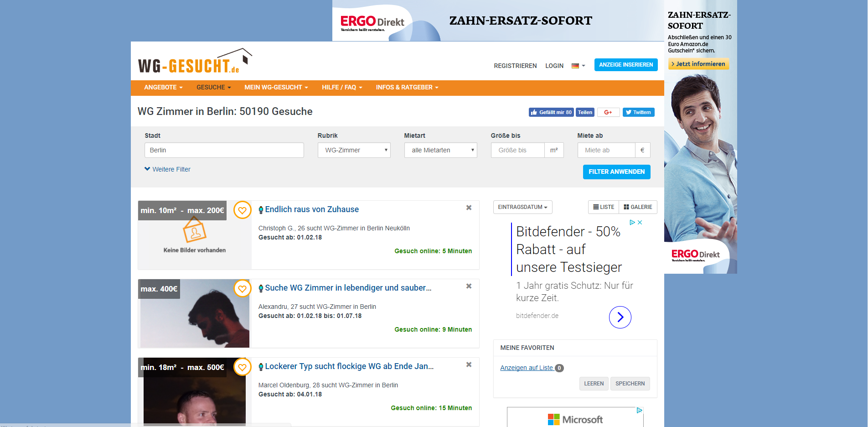The height and width of the screenshot is (427, 868).
Task: Open the language flag dropdown
Action: pos(578,66)
